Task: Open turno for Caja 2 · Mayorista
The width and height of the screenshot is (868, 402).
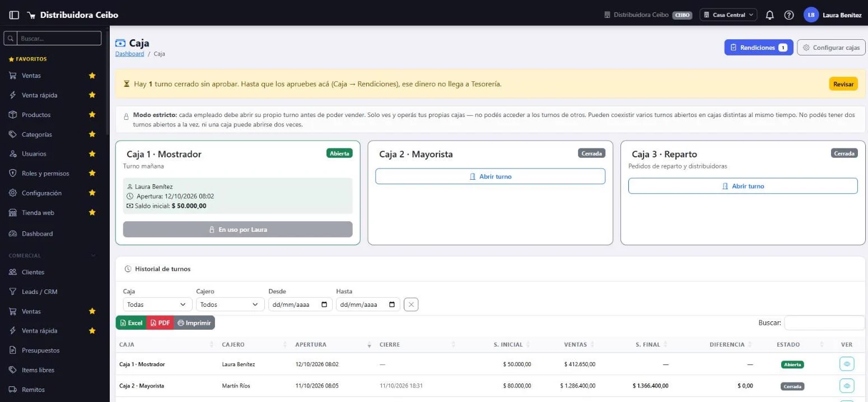Action: [490, 176]
